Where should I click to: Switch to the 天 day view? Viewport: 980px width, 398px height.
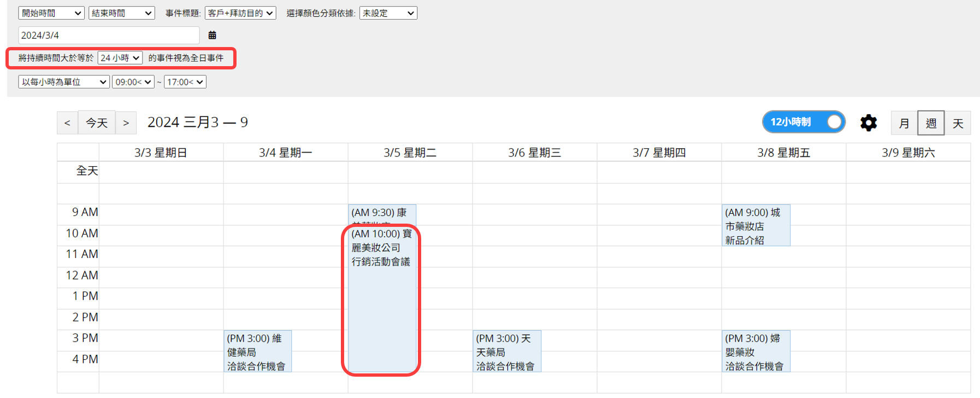pos(958,123)
